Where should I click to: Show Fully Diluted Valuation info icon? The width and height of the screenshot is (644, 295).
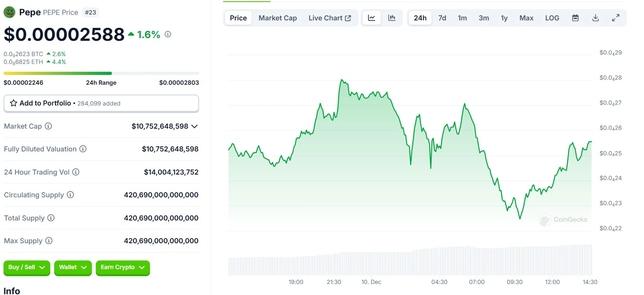[x=83, y=149]
